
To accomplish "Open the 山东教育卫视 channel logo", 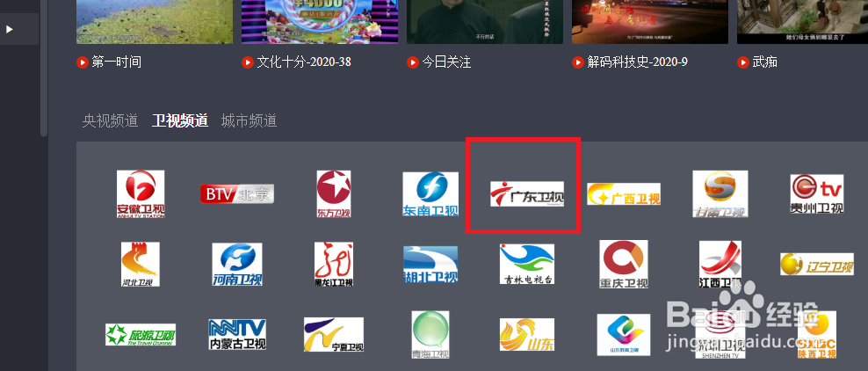I will pyautogui.click(x=624, y=334).
